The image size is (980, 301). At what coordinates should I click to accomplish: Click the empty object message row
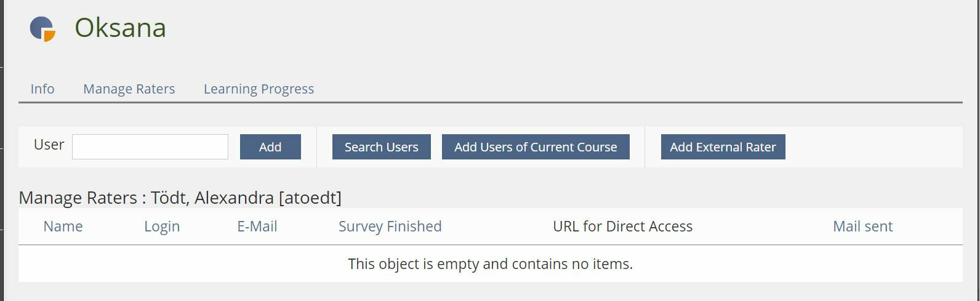point(490,264)
